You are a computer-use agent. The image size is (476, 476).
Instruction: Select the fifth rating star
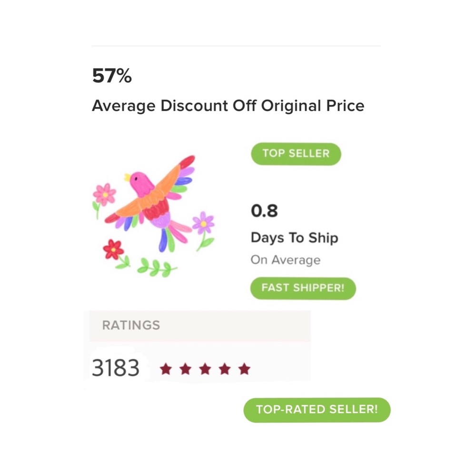244,369
